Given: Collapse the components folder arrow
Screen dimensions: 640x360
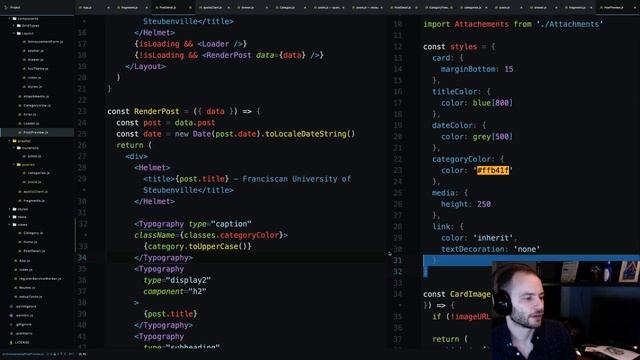Looking at the screenshot, I should point(9,19).
